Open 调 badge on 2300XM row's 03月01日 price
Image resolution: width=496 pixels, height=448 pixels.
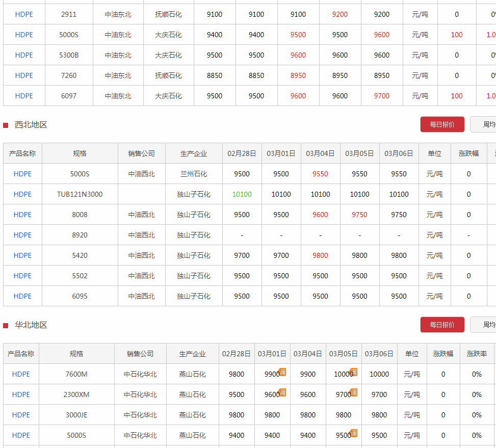[x=282, y=392]
